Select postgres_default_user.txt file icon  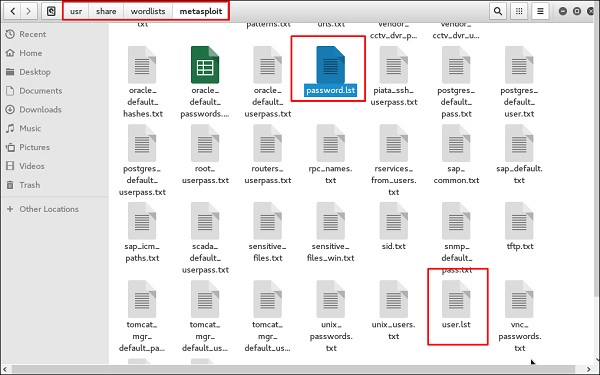(519, 65)
